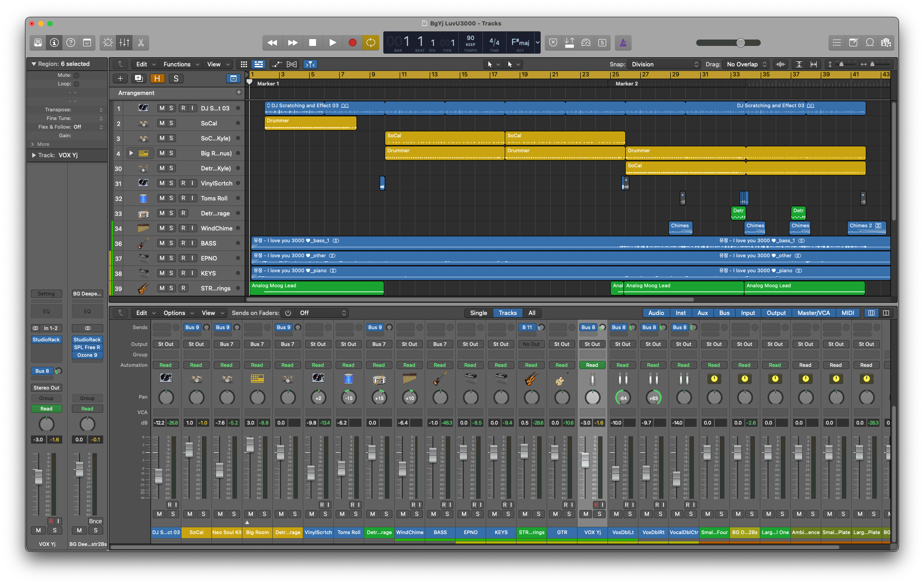The image size is (924, 585).
Task: Mute the SoCal track
Action: click(161, 123)
